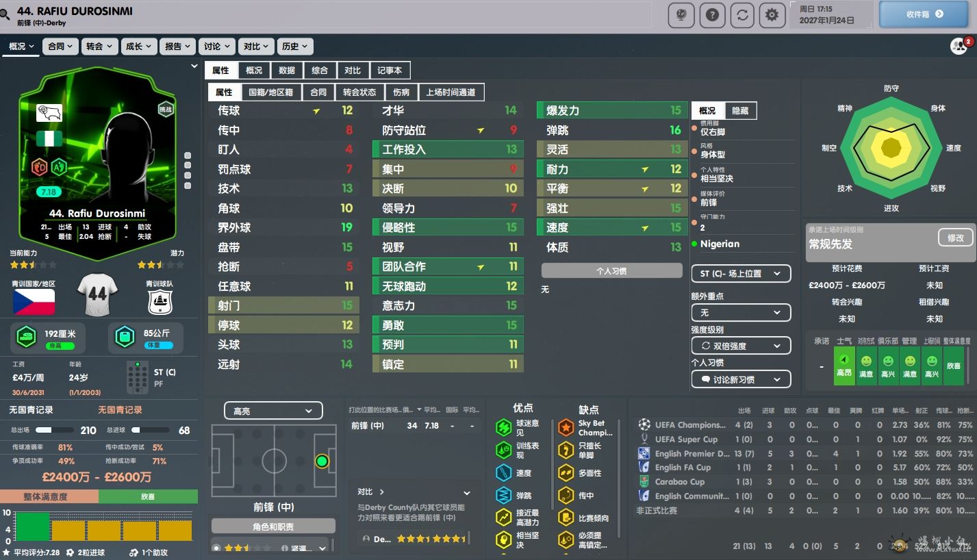
Task: Switch to the 国籍/地区籍 sub-tab
Action: tap(270, 92)
